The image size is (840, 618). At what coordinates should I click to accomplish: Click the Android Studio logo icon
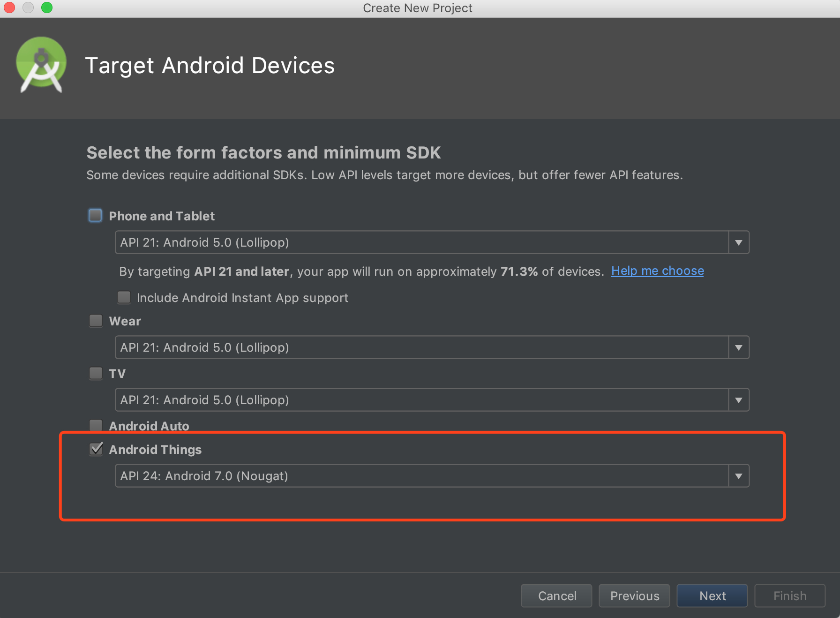pos(41,65)
